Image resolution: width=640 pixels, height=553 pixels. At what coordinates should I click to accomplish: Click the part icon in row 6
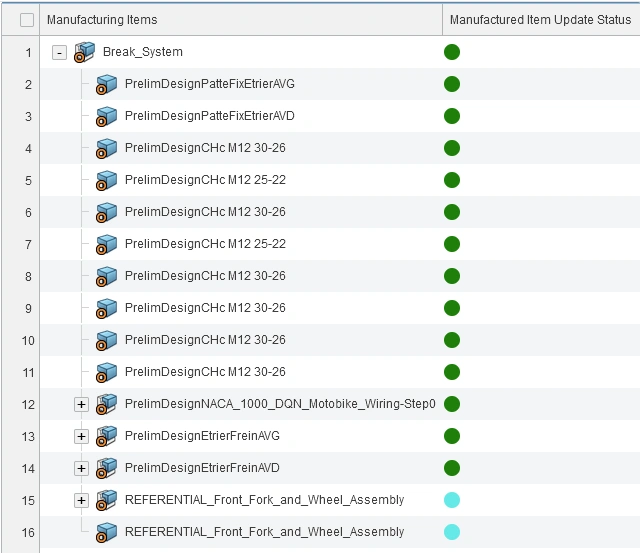(x=106, y=212)
